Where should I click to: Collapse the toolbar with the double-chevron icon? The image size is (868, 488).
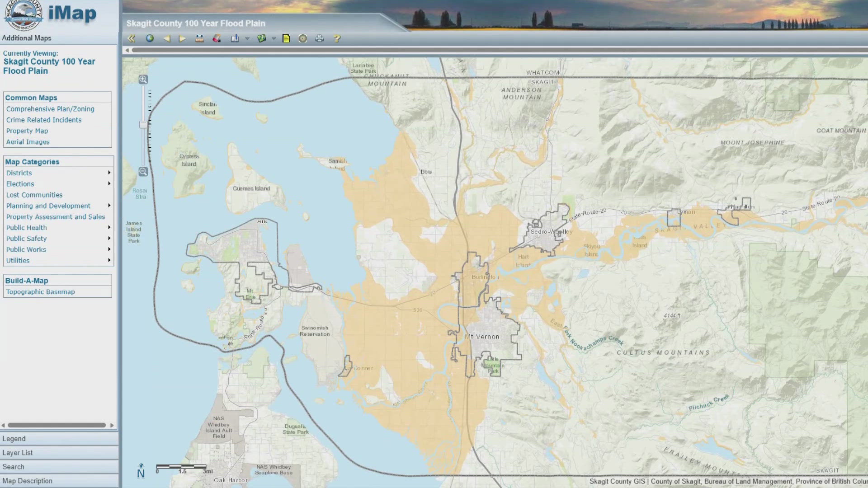(x=132, y=38)
